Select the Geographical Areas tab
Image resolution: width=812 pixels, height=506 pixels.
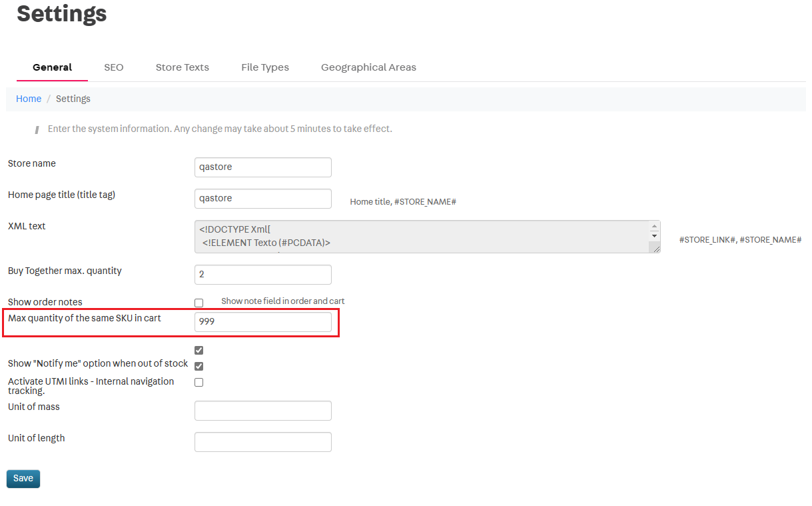coord(368,67)
